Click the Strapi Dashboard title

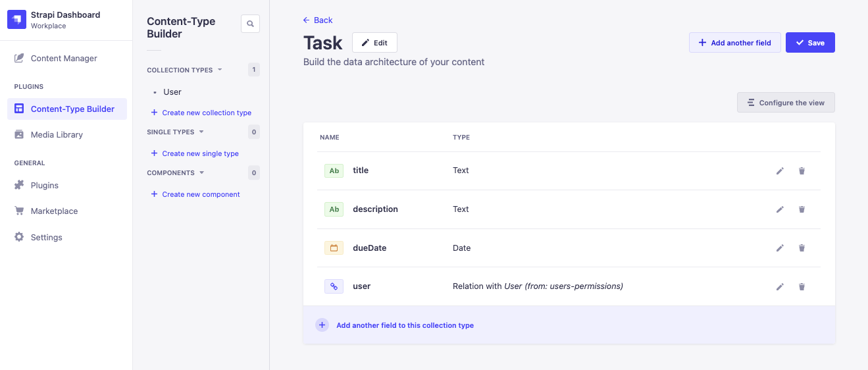pos(66,14)
